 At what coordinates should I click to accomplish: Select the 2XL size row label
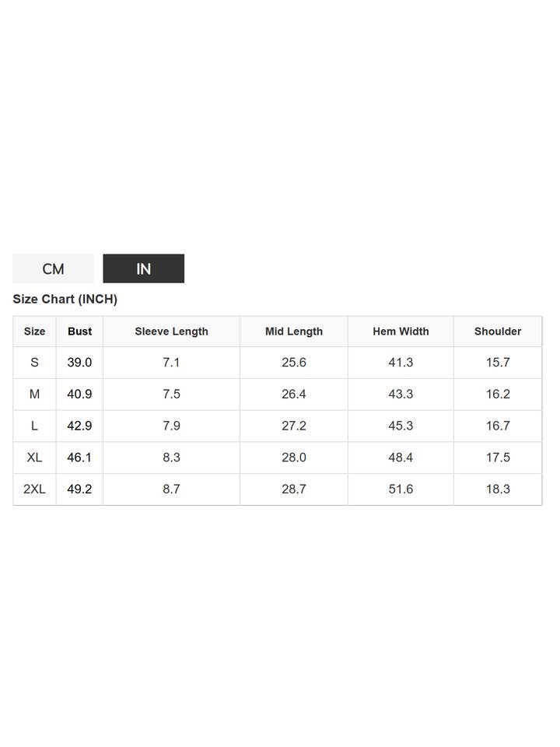click(34, 489)
